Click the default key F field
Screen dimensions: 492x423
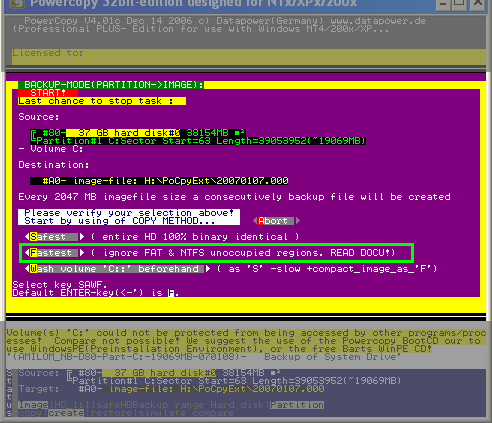[x=171, y=293]
